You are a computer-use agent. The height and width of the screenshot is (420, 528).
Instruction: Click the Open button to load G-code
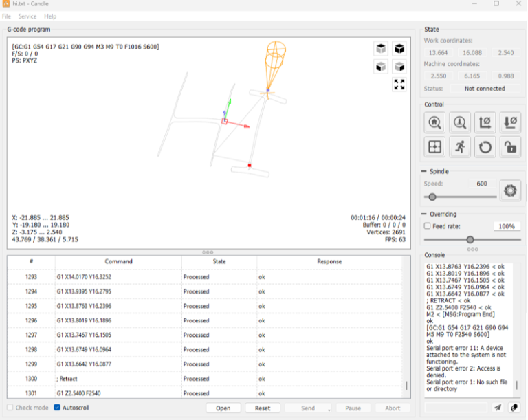(x=223, y=408)
